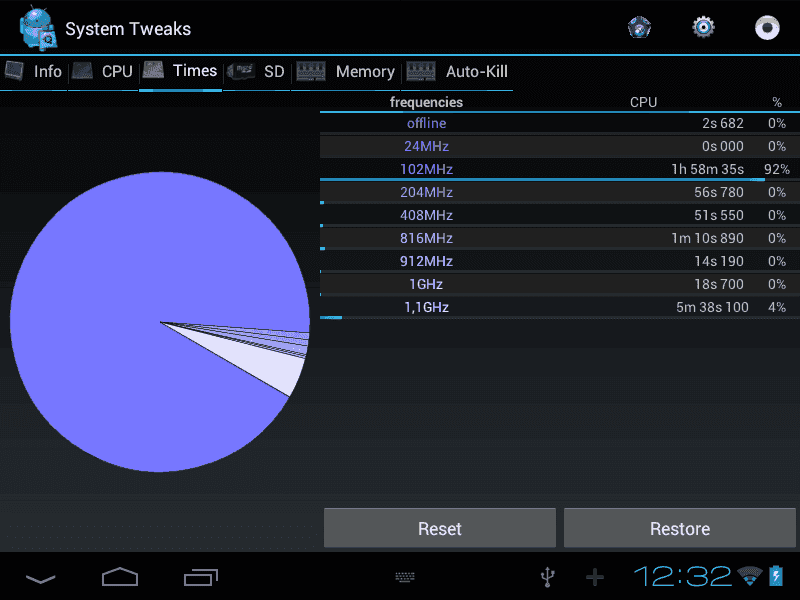Open the pentagon tools icon in top bar
This screenshot has width=800, height=600.
[639, 28]
